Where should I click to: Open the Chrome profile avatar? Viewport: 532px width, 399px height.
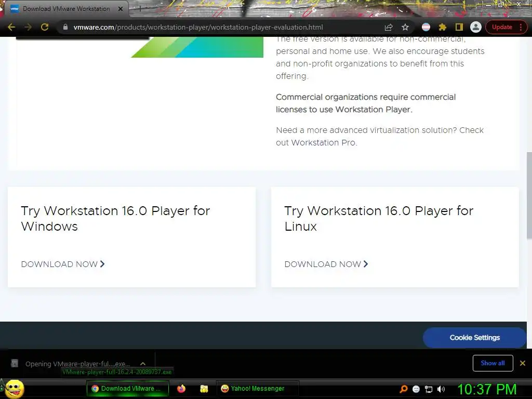[476, 27]
